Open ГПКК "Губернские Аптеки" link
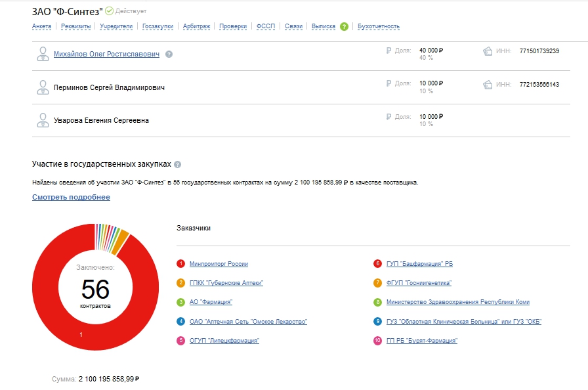 226,283
